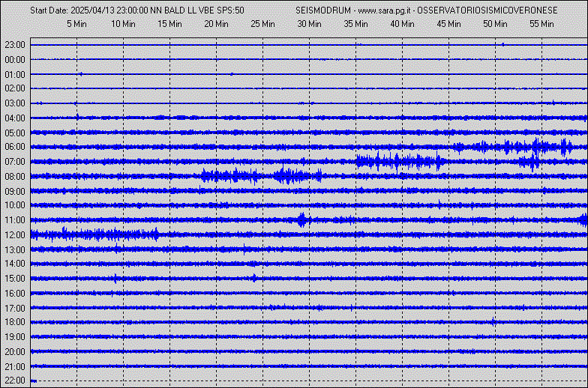Click the 15 Min column label

[169, 24]
